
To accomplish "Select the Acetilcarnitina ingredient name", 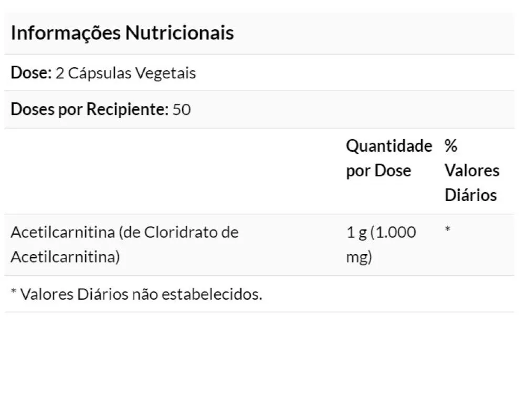I will click(x=125, y=245).
